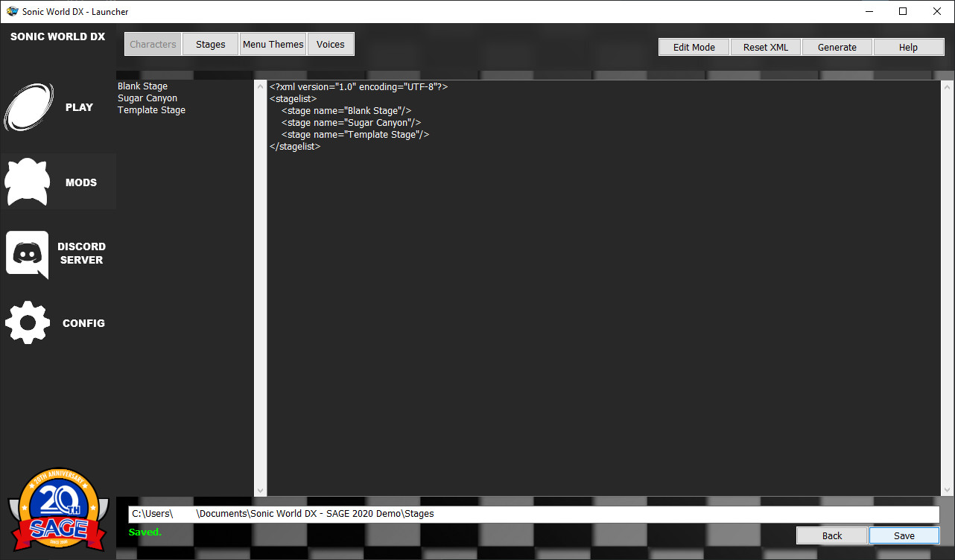Select Template Stage from the list
Image resolution: width=955 pixels, height=560 pixels.
tap(151, 109)
